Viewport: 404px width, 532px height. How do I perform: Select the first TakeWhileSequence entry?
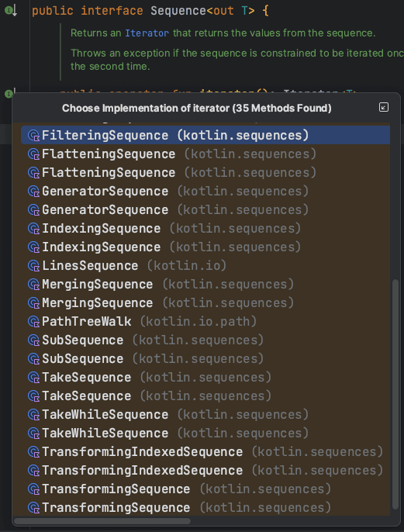(205, 414)
